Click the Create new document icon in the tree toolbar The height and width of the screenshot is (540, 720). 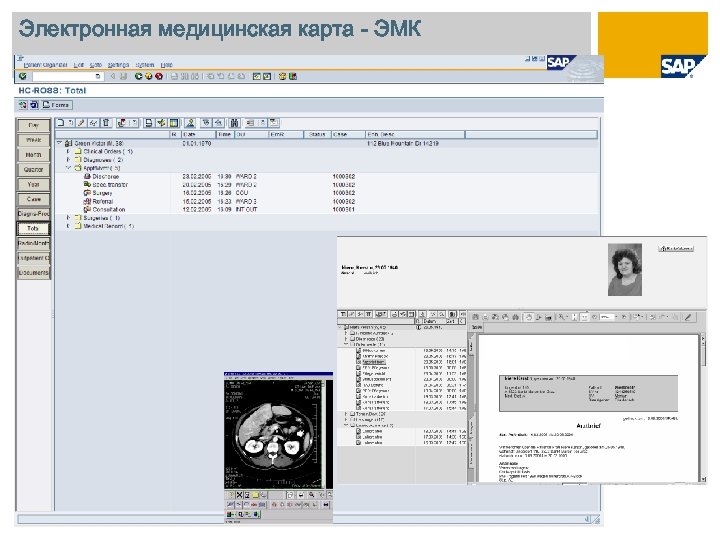(x=60, y=123)
